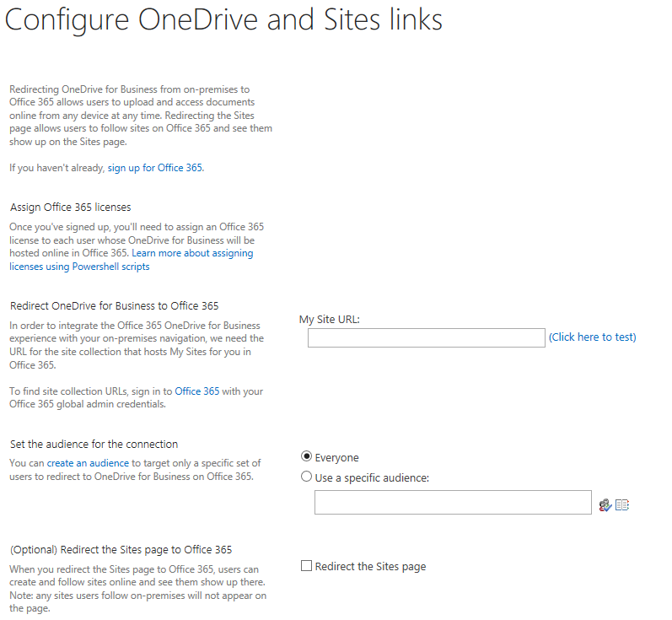Click the Everyone option label text

tap(336, 457)
